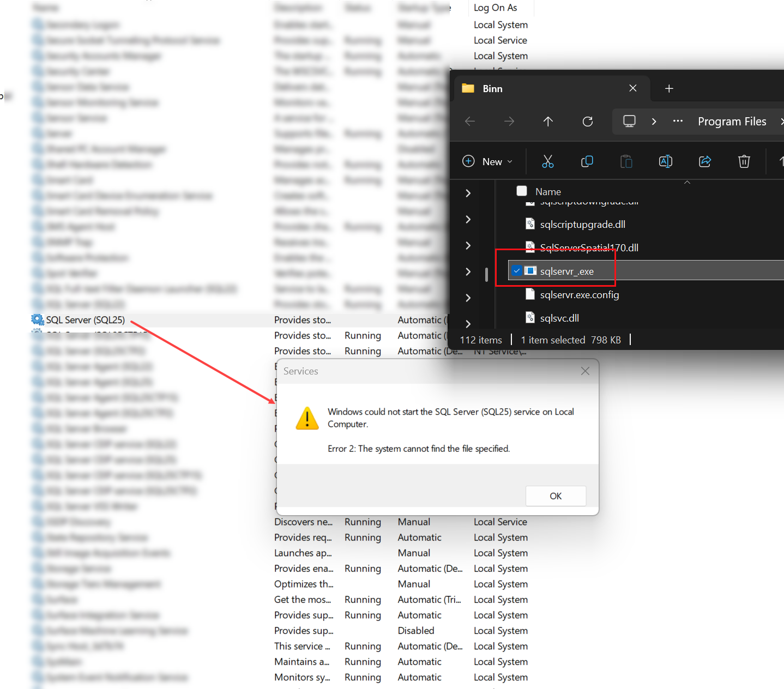
Task: Click the Delete trash can icon in Explorer
Action: (x=744, y=161)
